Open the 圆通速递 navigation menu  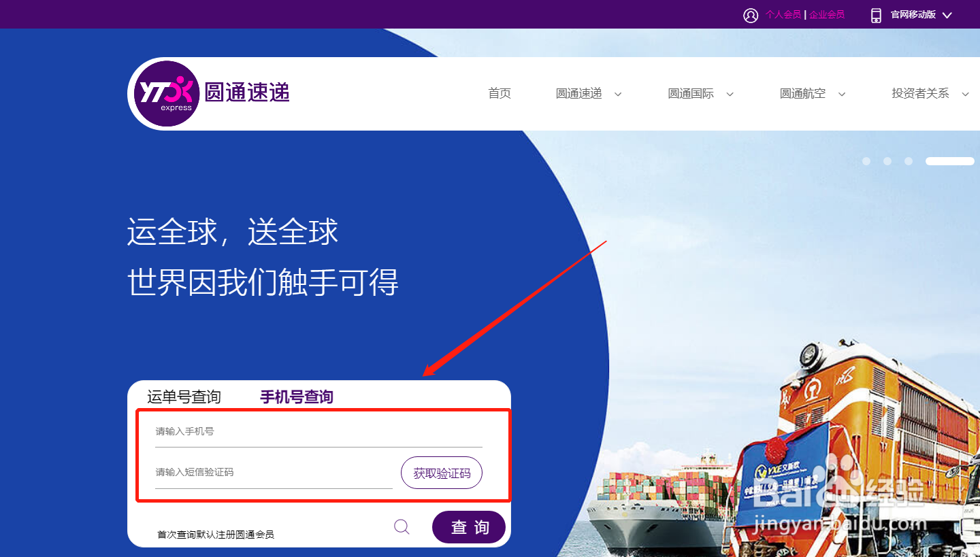pos(579,94)
